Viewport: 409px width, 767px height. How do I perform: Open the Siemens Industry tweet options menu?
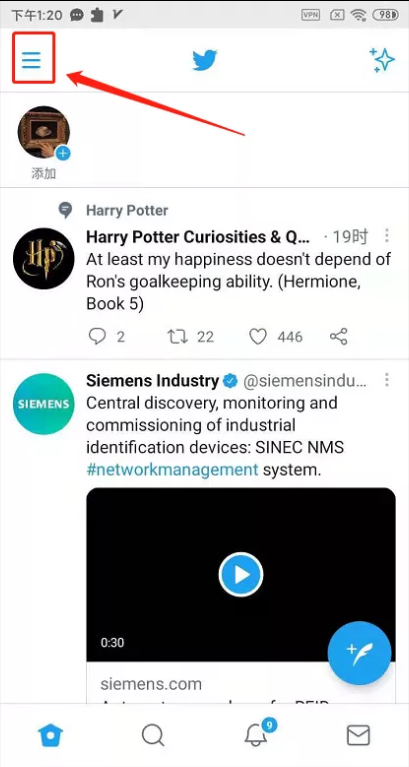386,380
